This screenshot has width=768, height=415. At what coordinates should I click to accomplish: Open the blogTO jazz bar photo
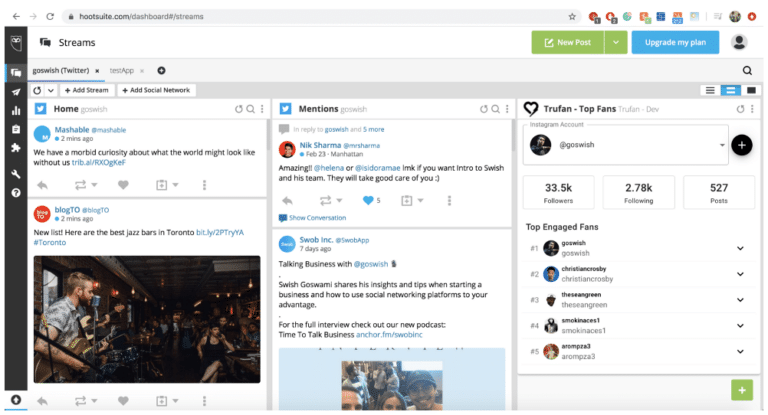click(147, 319)
